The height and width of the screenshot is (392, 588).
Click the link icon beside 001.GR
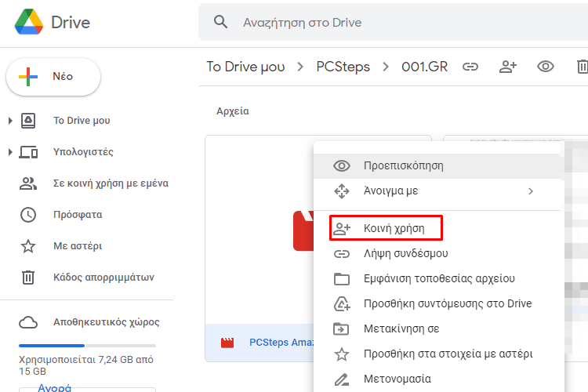(x=470, y=67)
